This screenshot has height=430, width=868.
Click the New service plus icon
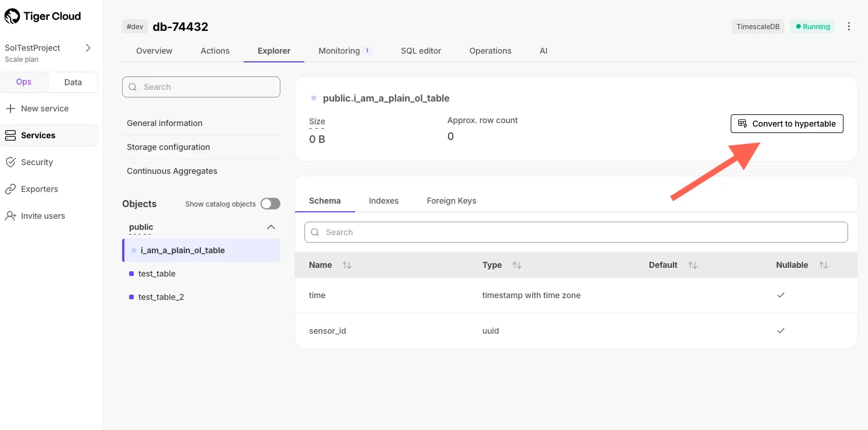(11, 109)
